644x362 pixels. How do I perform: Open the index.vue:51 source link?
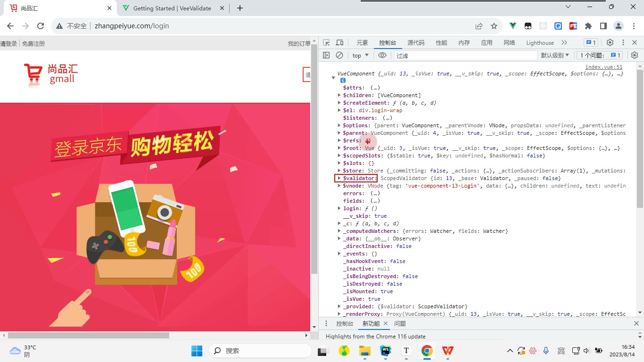point(603,67)
